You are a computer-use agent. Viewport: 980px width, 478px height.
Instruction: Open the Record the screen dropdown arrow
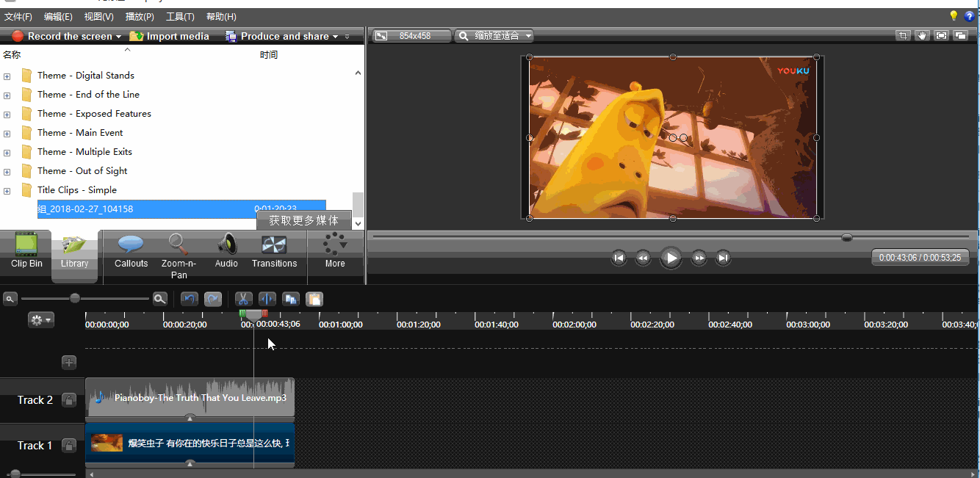click(118, 37)
